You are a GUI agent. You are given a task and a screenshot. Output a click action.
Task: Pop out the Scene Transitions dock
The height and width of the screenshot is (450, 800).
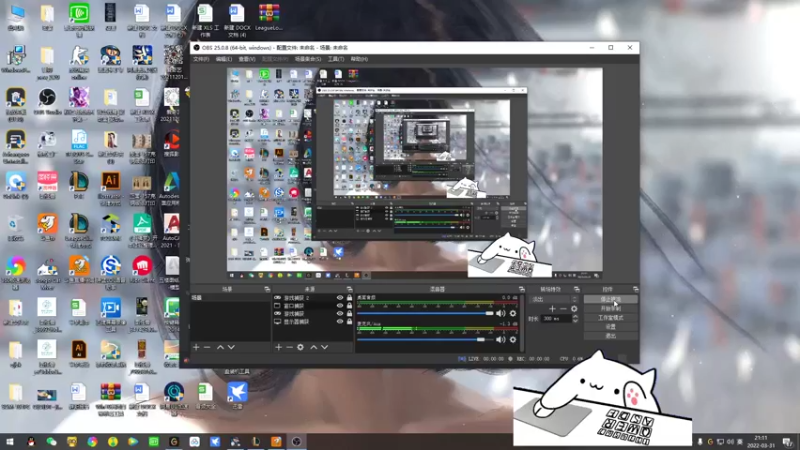coord(577,289)
